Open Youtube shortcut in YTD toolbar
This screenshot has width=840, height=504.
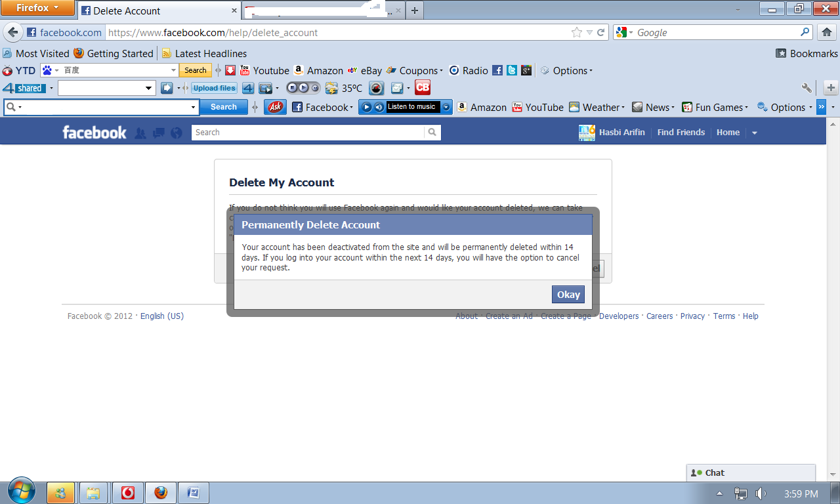(264, 71)
